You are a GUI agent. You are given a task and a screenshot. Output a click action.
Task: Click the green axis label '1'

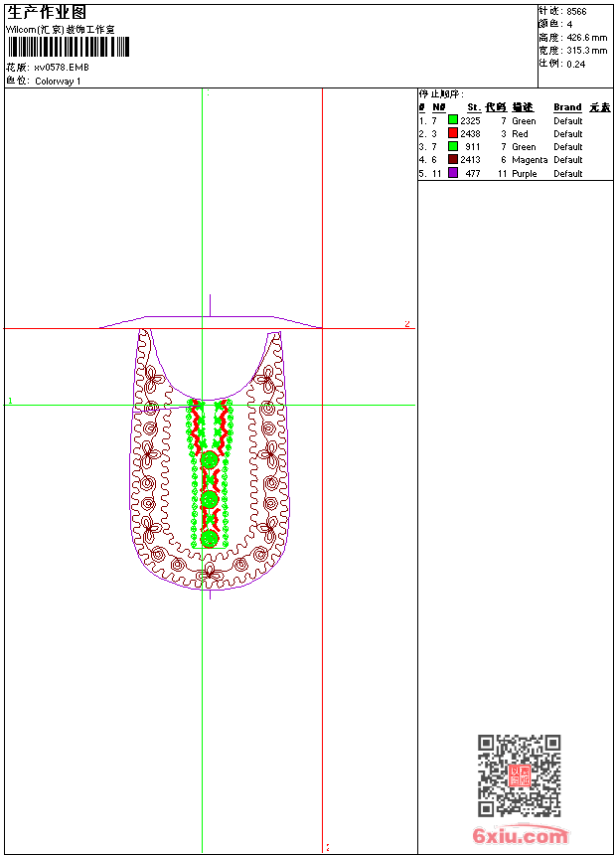(x=10, y=401)
